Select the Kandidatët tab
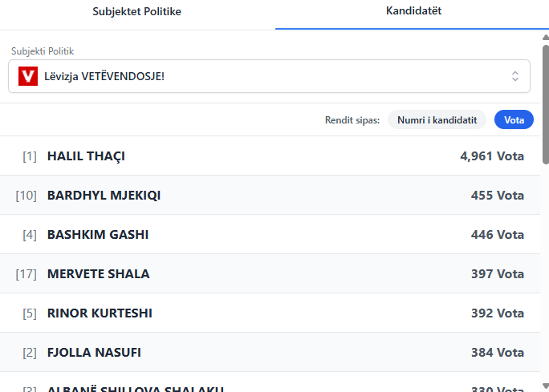549x392 pixels. (x=413, y=11)
